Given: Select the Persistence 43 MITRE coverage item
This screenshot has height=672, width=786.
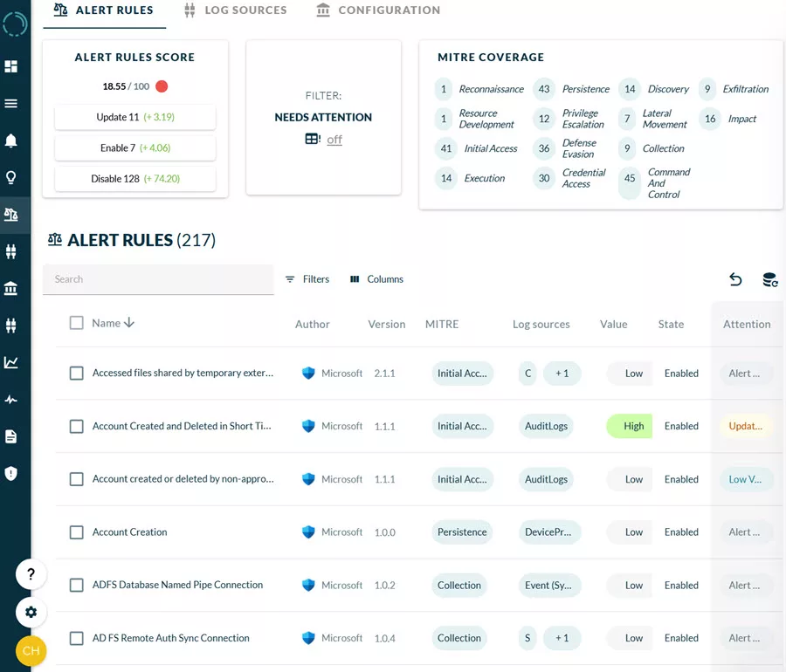Looking at the screenshot, I should pos(571,89).
